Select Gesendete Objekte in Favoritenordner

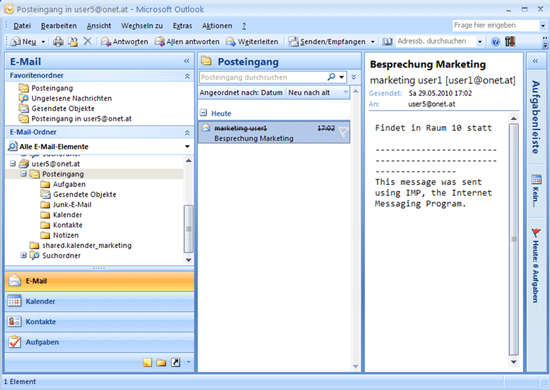(x=63, y=108)
